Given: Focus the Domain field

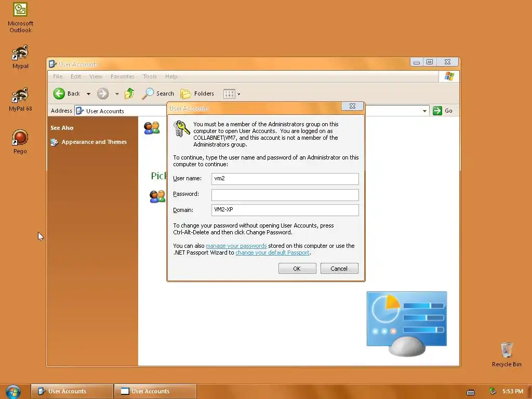Looking at the screenshot, I should pyautogui.click(x=285, y=210).
